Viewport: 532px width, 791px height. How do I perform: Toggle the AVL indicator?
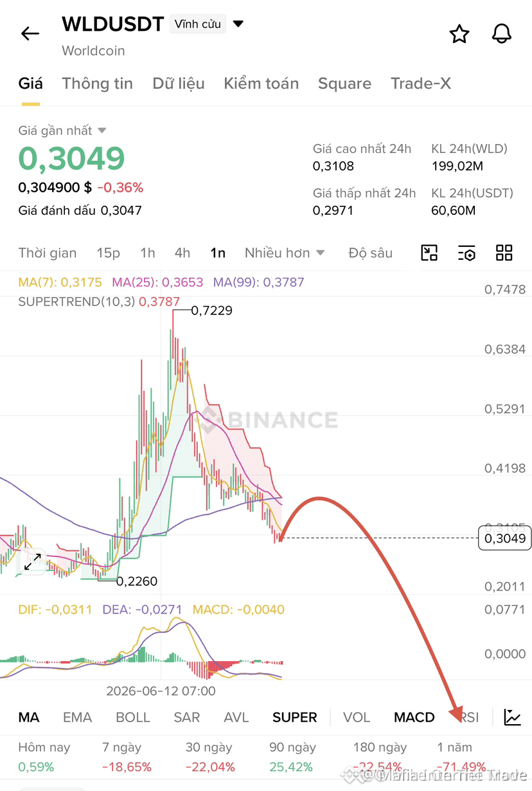(236, 717)
